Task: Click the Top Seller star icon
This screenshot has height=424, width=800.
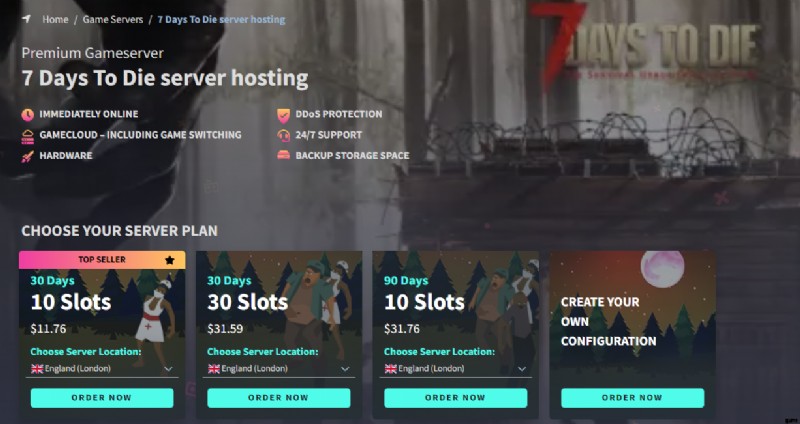Action: 170,260
